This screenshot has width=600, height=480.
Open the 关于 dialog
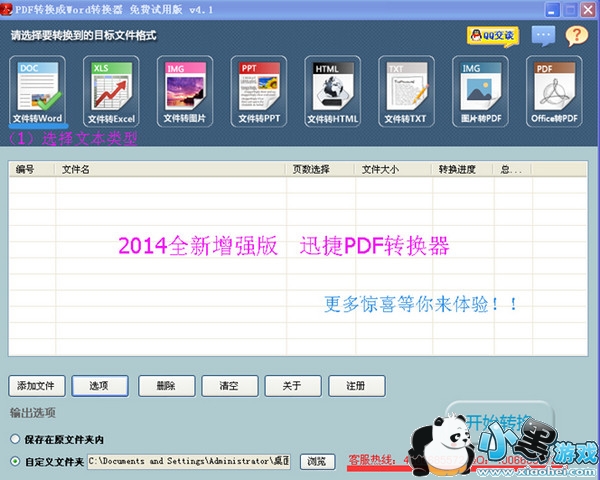tap(293, 386)
